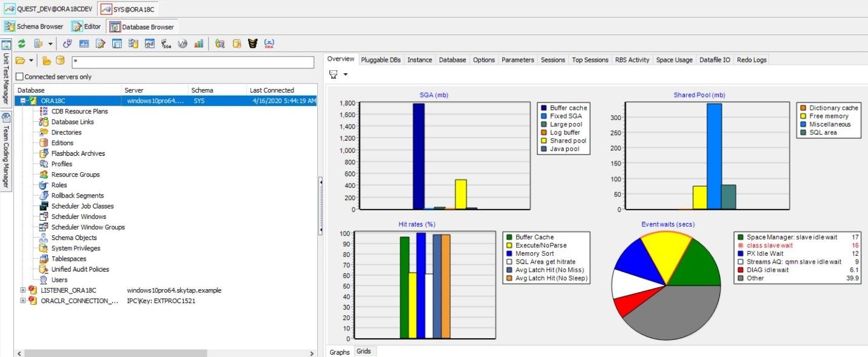Open Team Coding Manager side panel
Screen dimensions: 868x357
[x=6, y=152]
